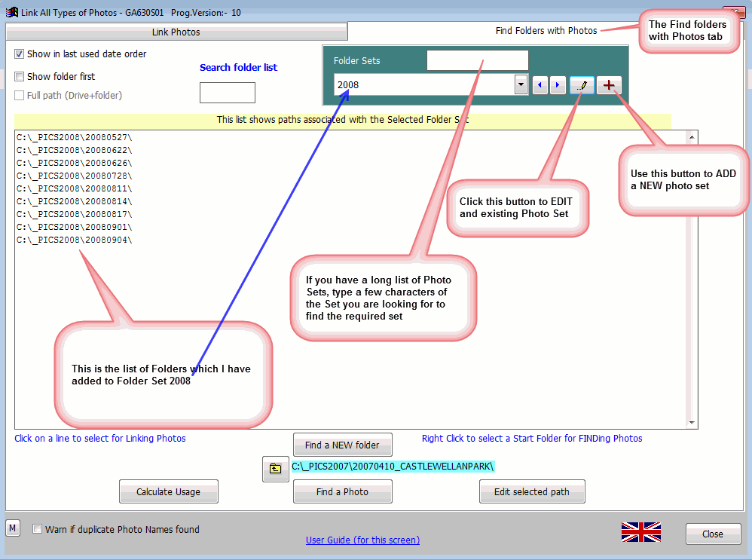Click the Edit selected path button
Viewport: 752px width, 560px height.
532,491
